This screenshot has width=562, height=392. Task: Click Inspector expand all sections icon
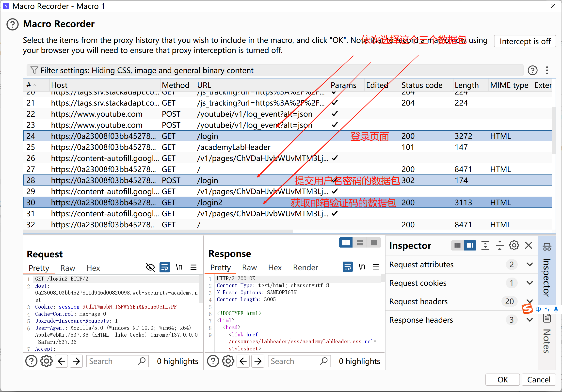pyautogui.click(x=485, y=245)
